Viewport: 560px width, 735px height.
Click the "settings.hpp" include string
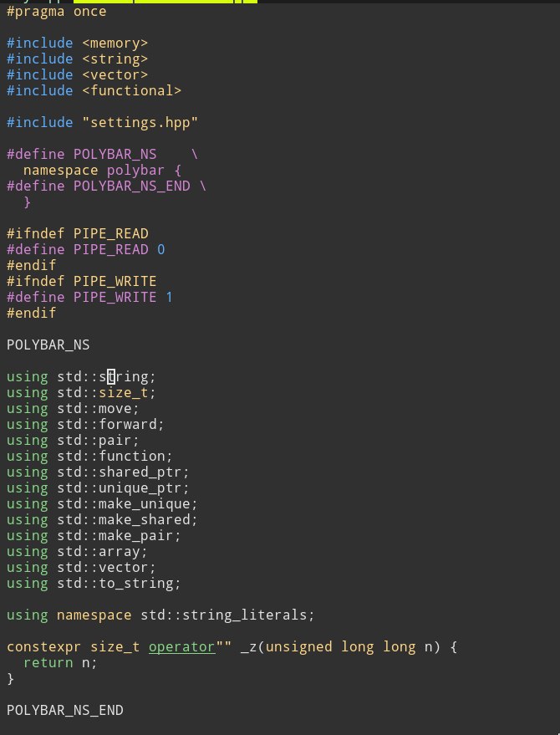pos(140,123)
